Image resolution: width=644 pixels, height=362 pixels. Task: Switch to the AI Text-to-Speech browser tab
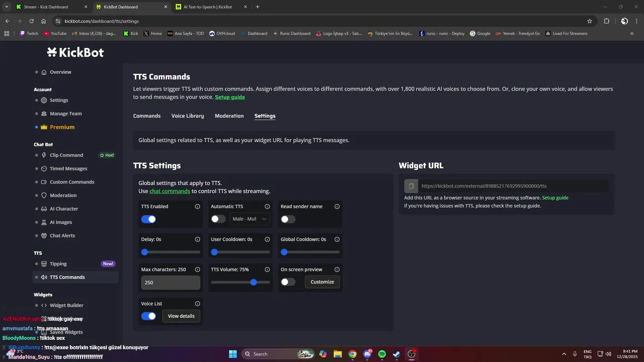(x=211, y=7)
